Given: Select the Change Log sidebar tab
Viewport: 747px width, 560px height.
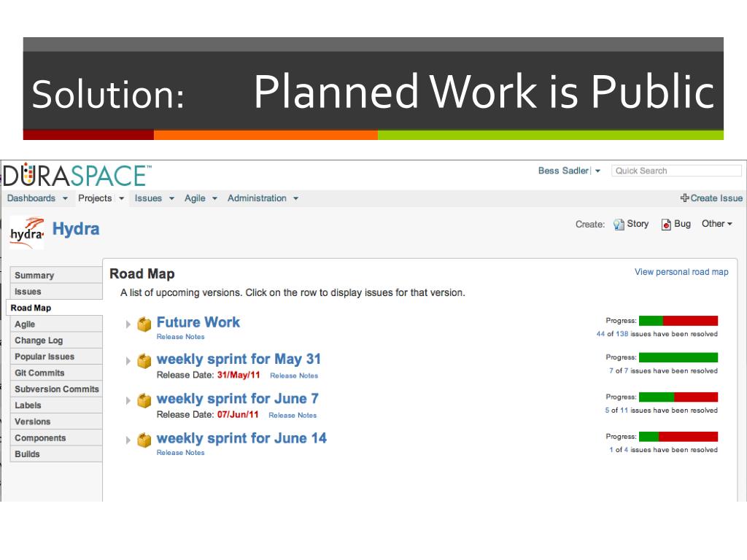Looking at the screenshot, I should (x=56, y=340).
